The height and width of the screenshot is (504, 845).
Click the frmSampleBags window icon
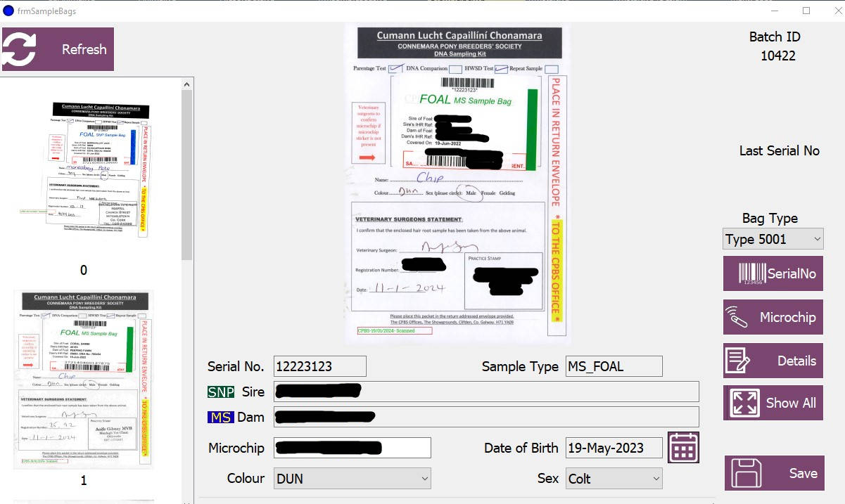pos(8,11)
